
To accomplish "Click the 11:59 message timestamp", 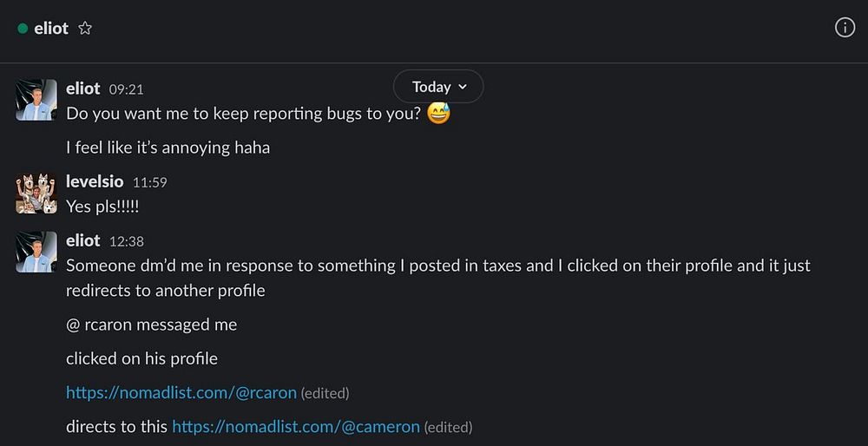I will tap(149, 182).
